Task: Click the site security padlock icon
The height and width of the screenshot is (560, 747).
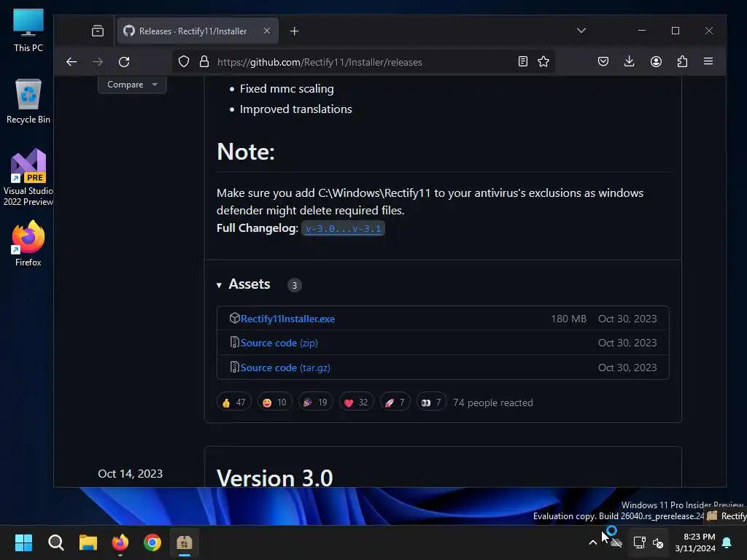Action: [204, 62]
